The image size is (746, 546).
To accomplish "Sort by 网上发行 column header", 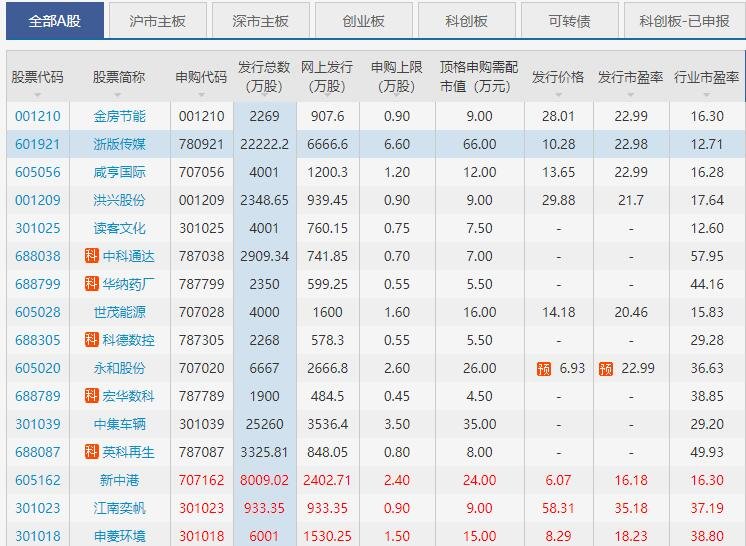I will click(327, 77).
